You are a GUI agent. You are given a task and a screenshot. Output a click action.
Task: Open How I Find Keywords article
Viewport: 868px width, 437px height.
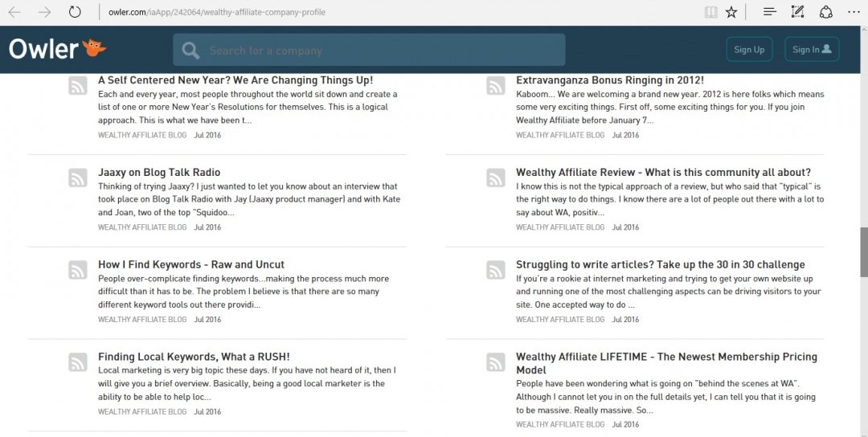(x=191, y=264)
